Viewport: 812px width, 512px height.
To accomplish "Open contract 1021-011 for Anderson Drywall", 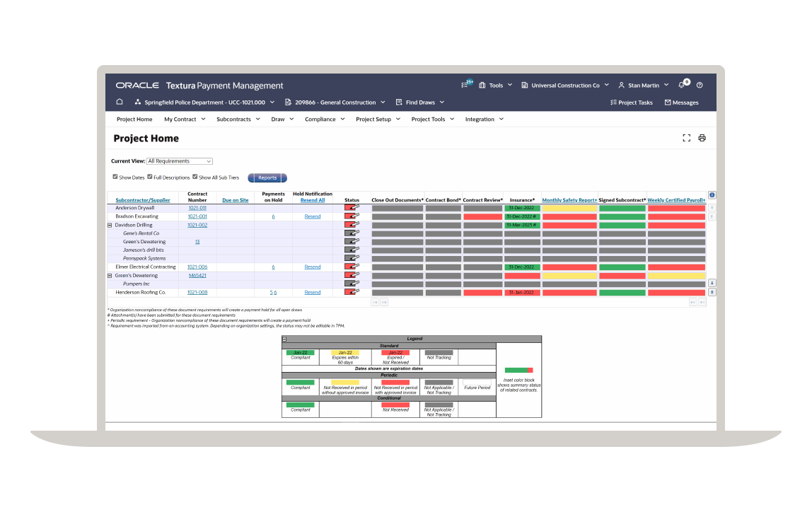I will click(198, 207).
